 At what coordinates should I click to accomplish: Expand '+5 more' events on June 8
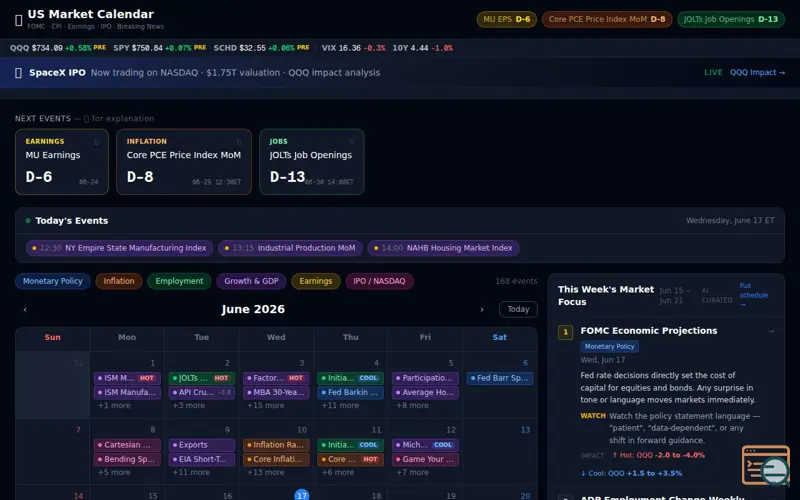pos(114,472)
